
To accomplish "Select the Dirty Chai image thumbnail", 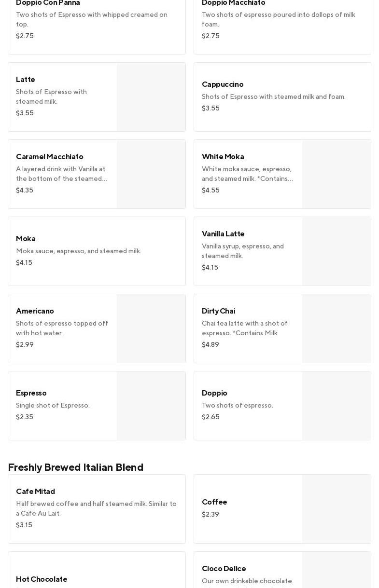I will [x=337, y=328].
